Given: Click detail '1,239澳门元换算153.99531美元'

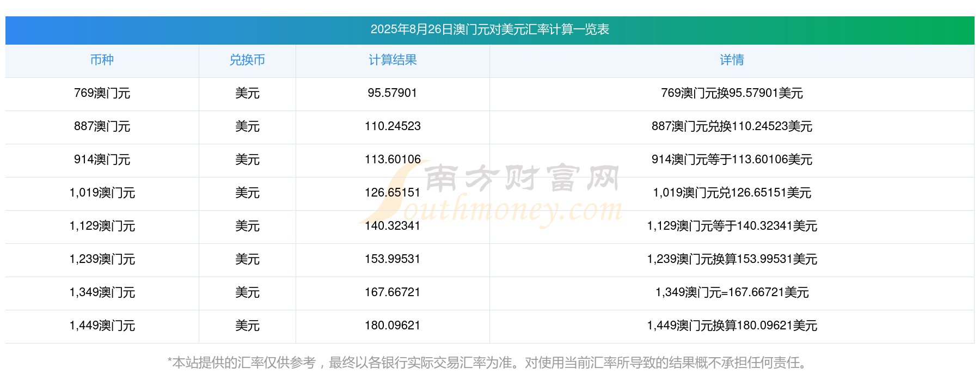Looking at the screenshot, I should coord(732,259).
